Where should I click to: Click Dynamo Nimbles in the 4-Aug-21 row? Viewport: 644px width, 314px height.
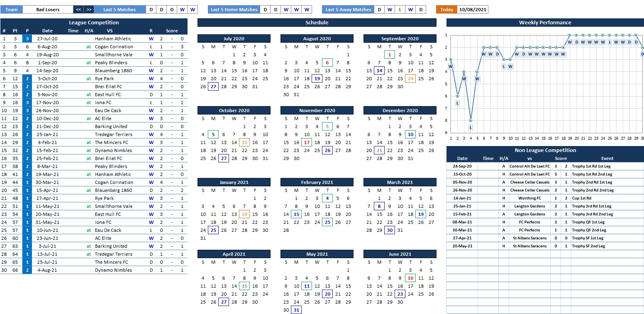click(113, 270)
